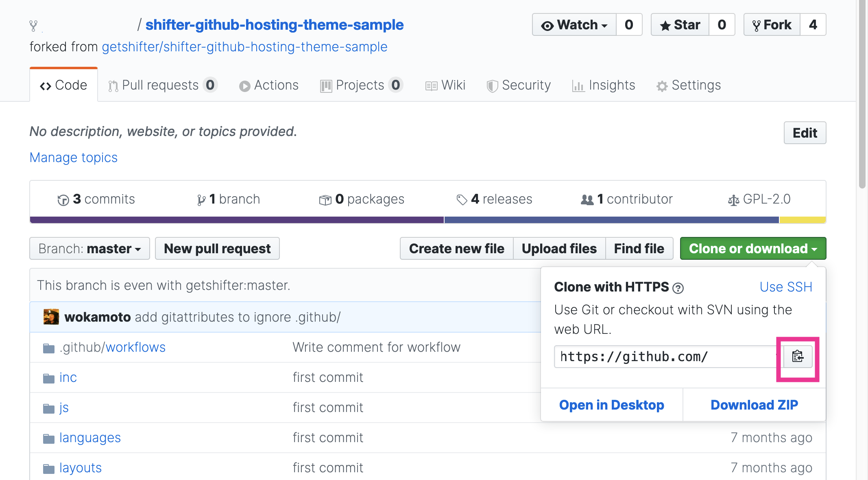Click Upload files
868x480 pixels.
[559, 248]
